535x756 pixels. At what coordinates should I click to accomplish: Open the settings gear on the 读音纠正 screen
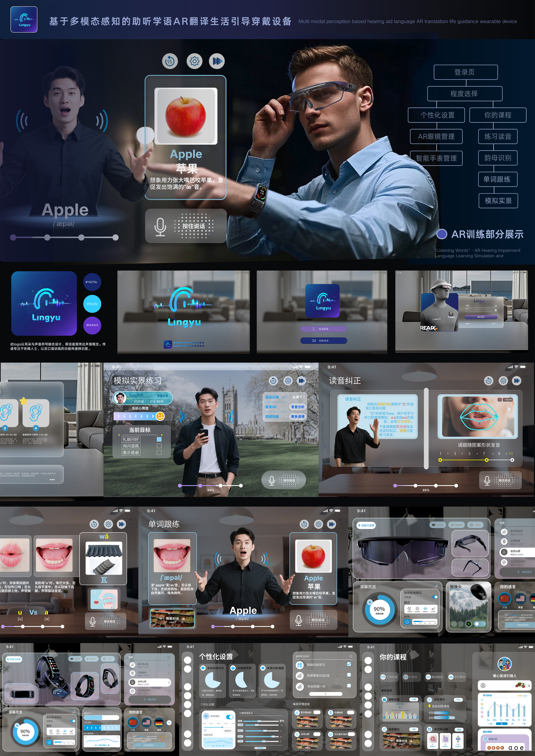[x=503, y=381]
